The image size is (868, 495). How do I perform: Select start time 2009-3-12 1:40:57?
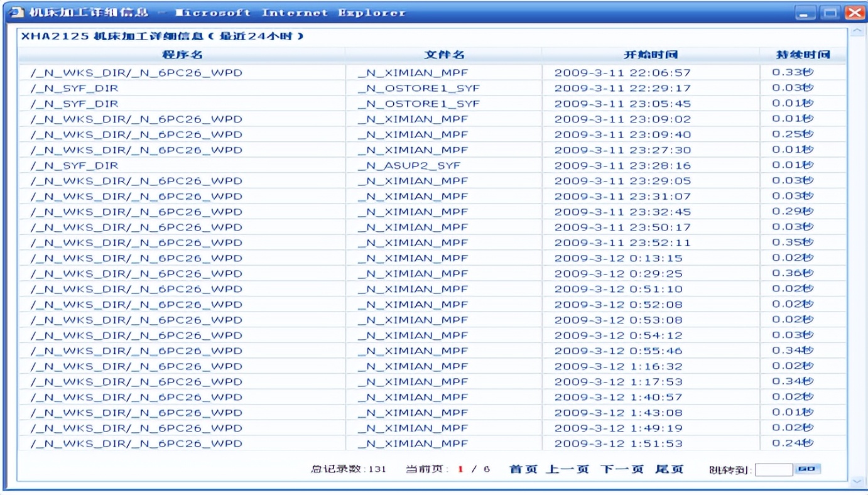coord(618,398)
